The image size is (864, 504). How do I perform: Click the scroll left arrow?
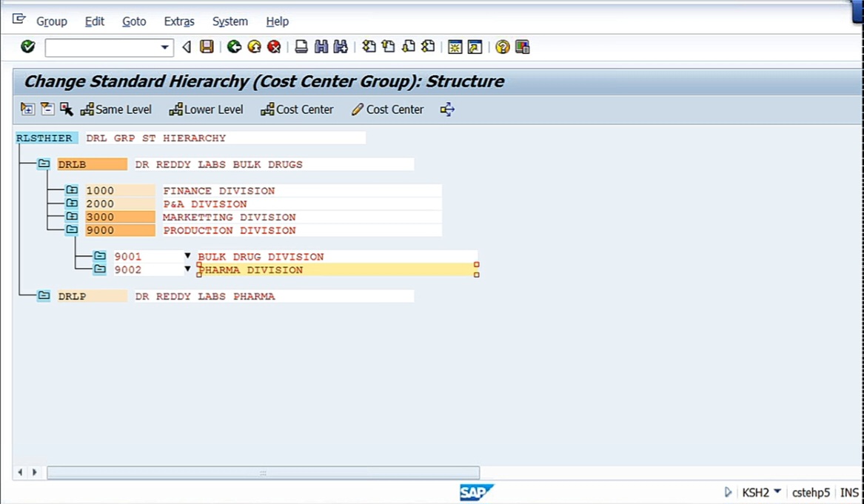(21, 472)
